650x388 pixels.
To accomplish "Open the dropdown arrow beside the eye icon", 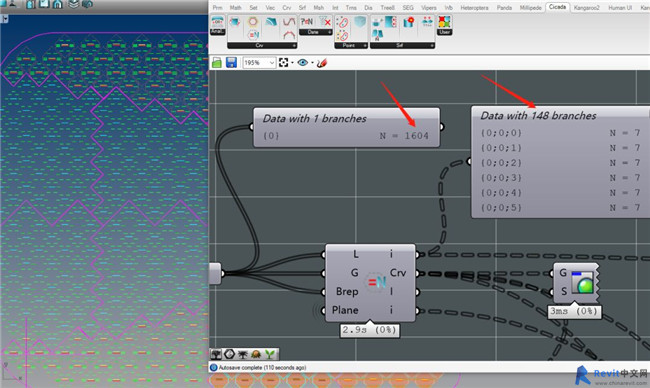I will click(312, 63).
